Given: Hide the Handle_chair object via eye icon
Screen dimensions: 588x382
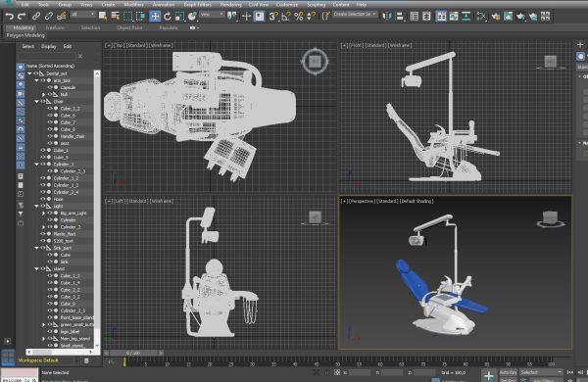Looking at the screenshot, I should (50, 136).
